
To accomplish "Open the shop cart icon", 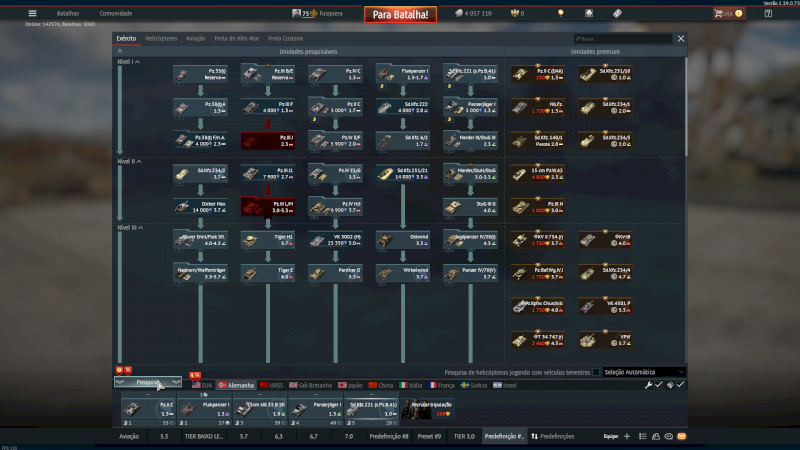I will click(x=718, y=13).
